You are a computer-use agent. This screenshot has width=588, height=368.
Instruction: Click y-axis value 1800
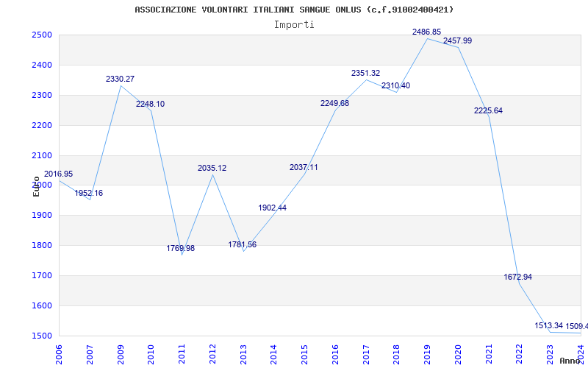[42, 245]
